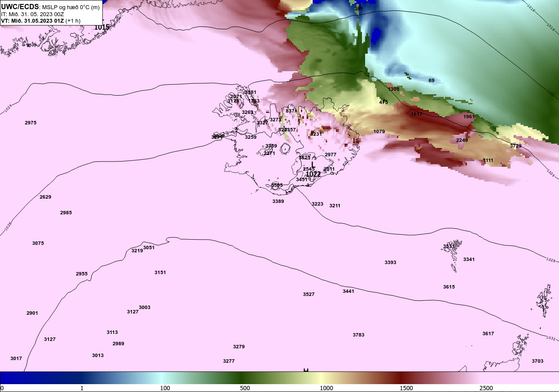The width and height of the screenshot is (559, 392).
Task: Click the height value 2985
Action: click(x=66, y=213)
